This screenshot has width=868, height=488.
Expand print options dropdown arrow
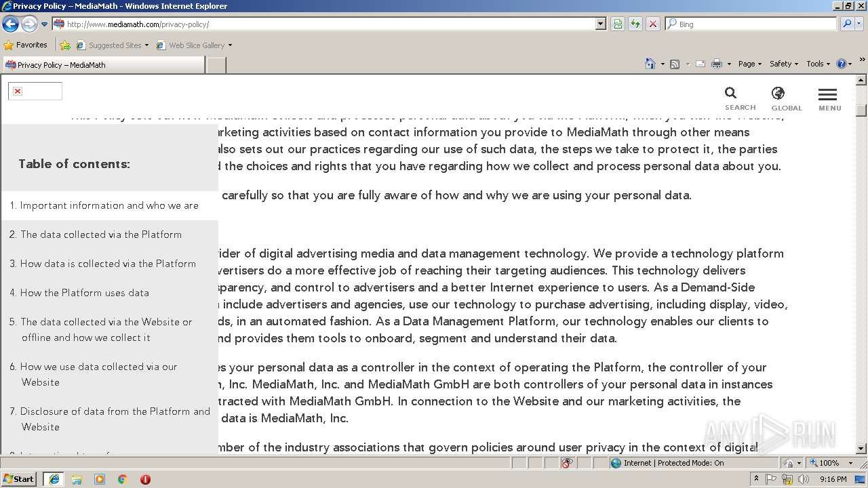(729, 64)
